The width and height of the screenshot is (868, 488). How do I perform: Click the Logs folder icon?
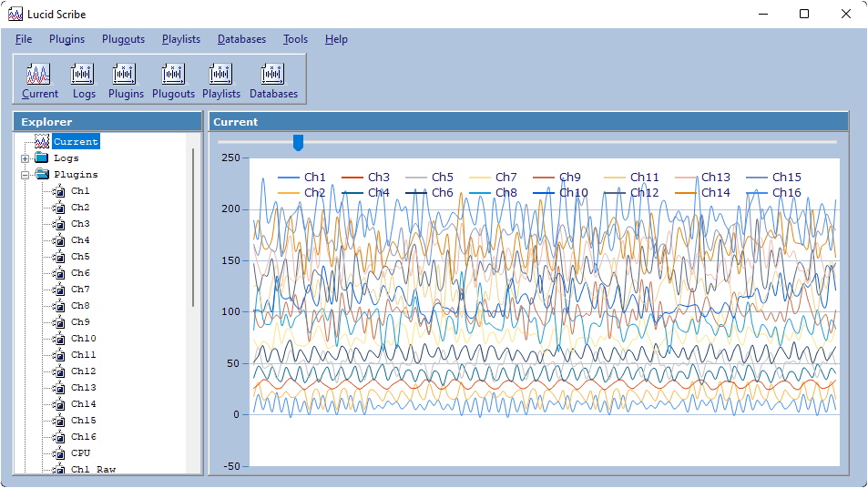(42, 158)
